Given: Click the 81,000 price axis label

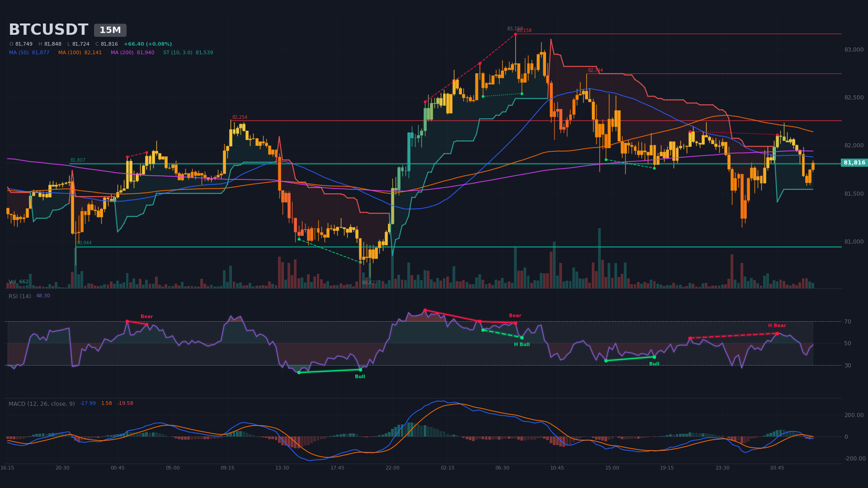Looking at the screenshot, I should [854, 242].
